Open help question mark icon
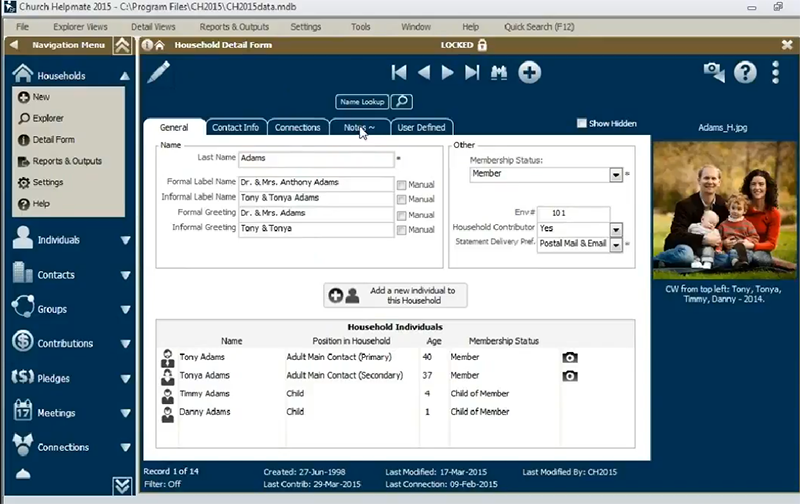800x504 pixels. (x=745, y=72)
